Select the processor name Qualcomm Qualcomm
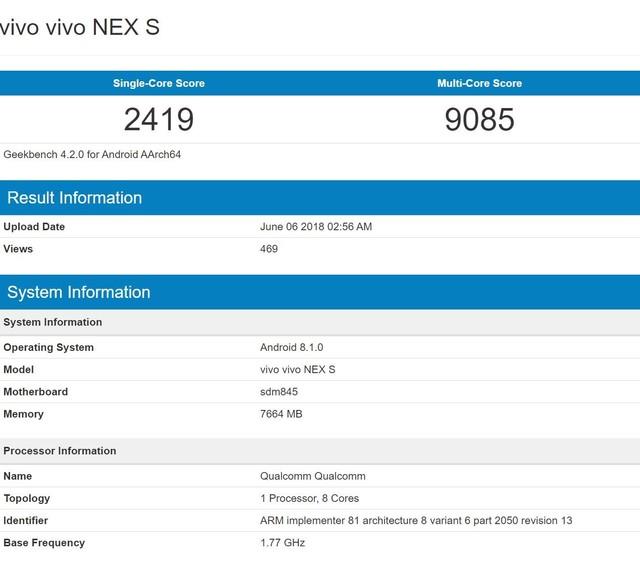The image size is (640, 568). click(x=313, y=477)
